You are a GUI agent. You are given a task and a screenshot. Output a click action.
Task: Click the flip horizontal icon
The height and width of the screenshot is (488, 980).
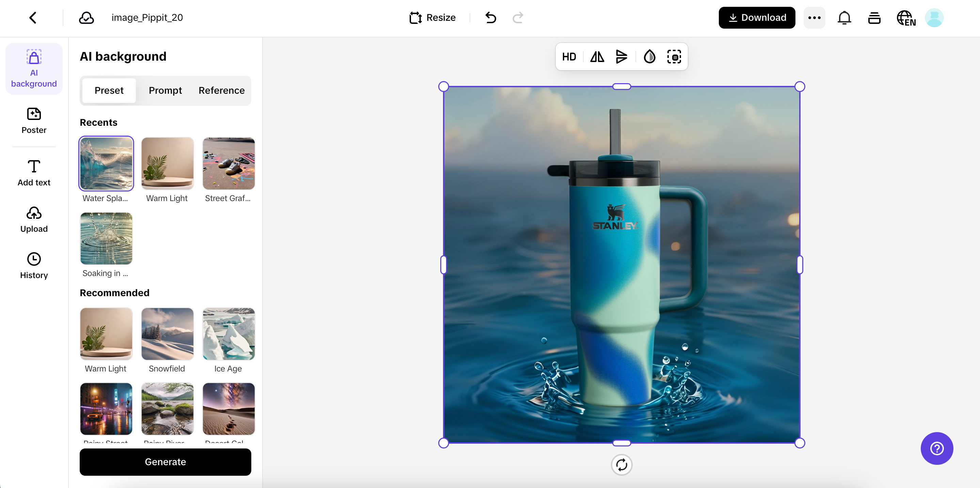[597, 57]
